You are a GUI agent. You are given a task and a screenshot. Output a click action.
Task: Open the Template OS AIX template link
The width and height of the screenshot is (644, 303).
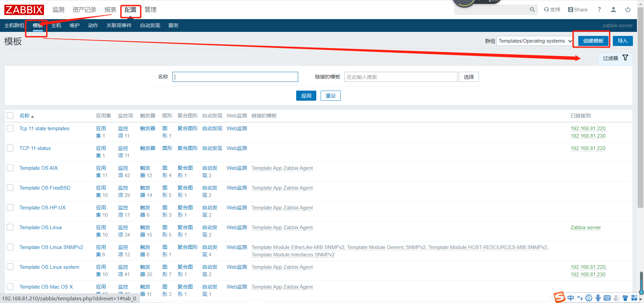tap(39, 168)
